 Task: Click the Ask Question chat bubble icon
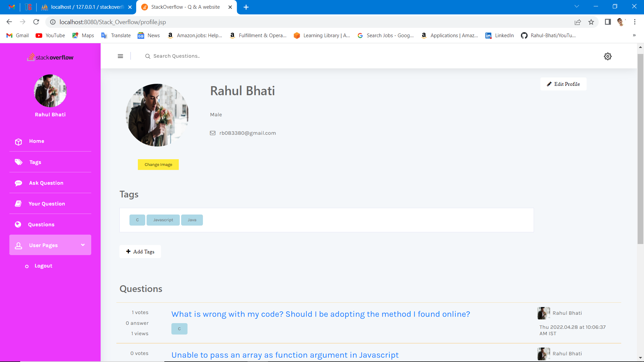(18, 183)
